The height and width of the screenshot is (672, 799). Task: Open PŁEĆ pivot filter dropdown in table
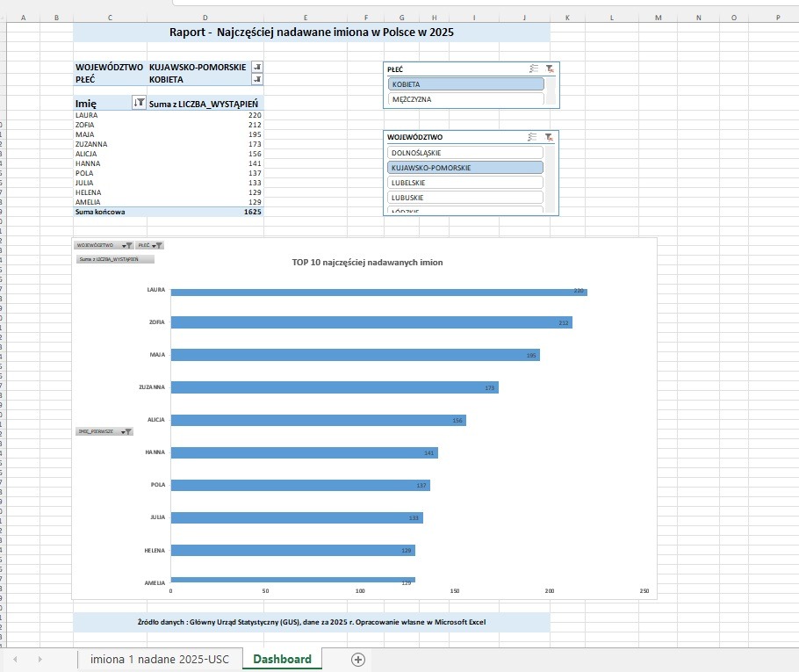(257, 79)
